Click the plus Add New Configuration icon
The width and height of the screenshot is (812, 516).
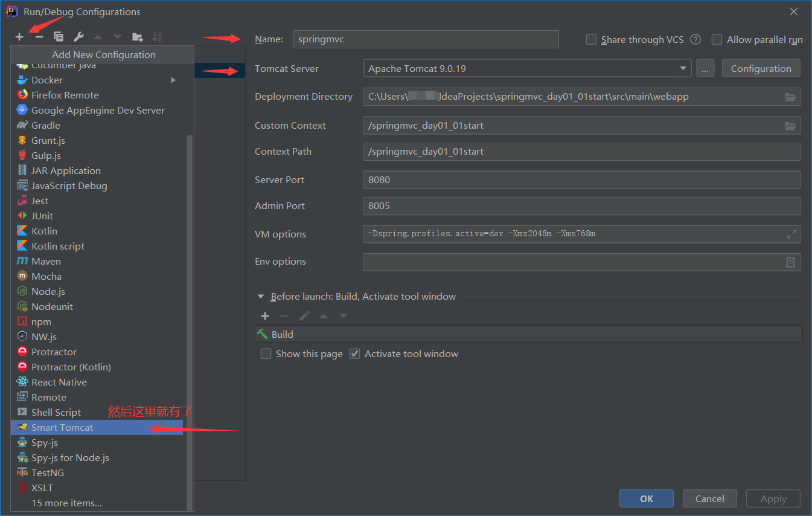[x=19, y=37]
